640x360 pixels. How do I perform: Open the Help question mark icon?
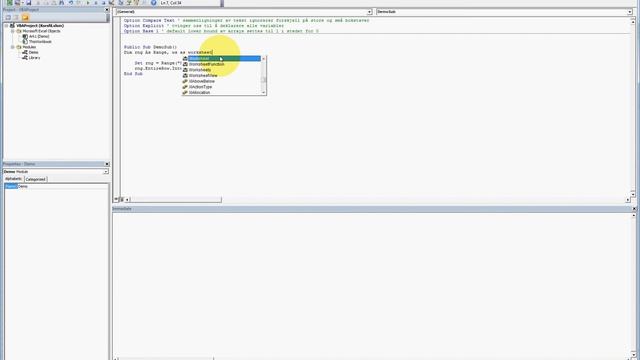pyautogui.click(x=153, y=2)
